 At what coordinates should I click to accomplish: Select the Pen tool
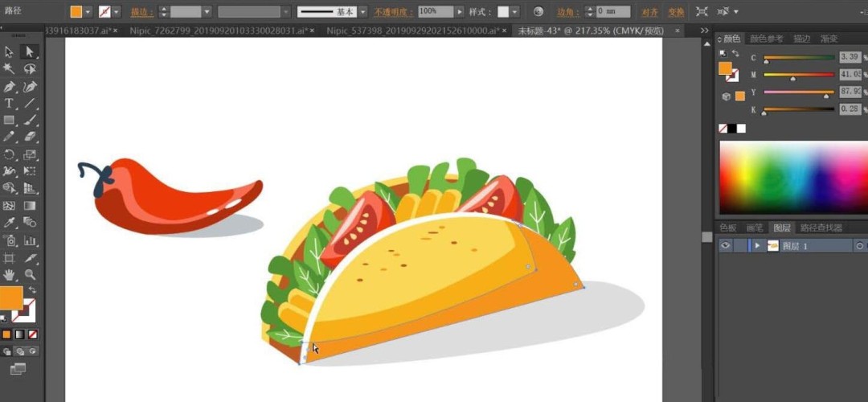pyautogui.click(x=10, y=87)
